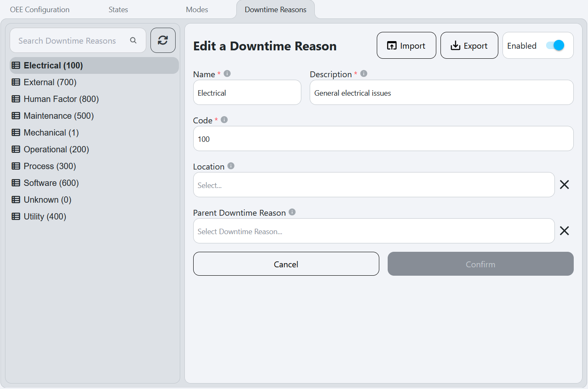This screenshot has height=389, width=588.
Task: Click the info icon next to Code
Action: (224, 119)
